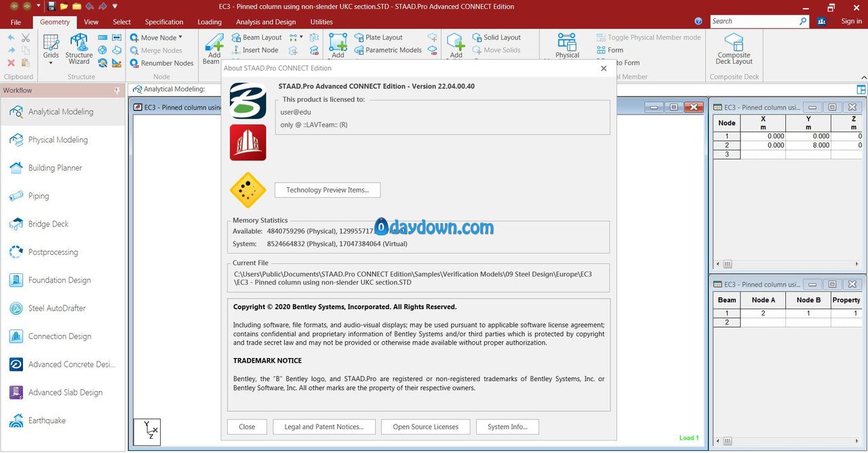Screen dimensions: 868x453
Task: Switch to the View tab
Action: click(91, 22)
